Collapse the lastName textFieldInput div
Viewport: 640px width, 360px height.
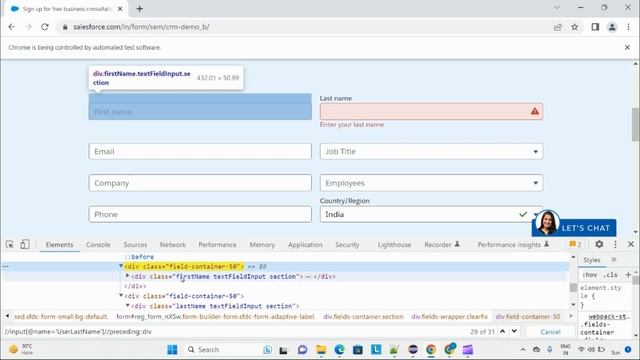[x=128, y=305]
